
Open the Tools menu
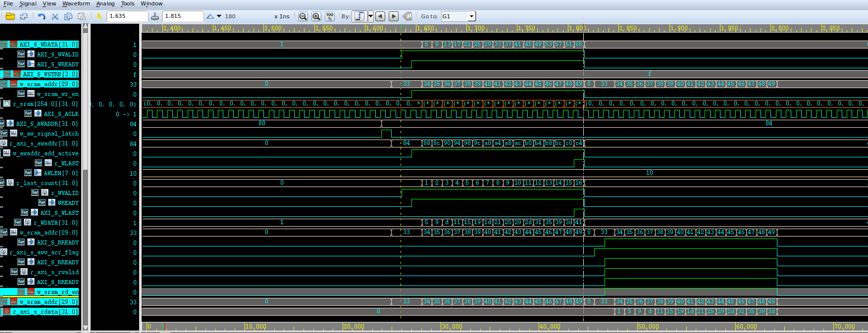point(128,3)
